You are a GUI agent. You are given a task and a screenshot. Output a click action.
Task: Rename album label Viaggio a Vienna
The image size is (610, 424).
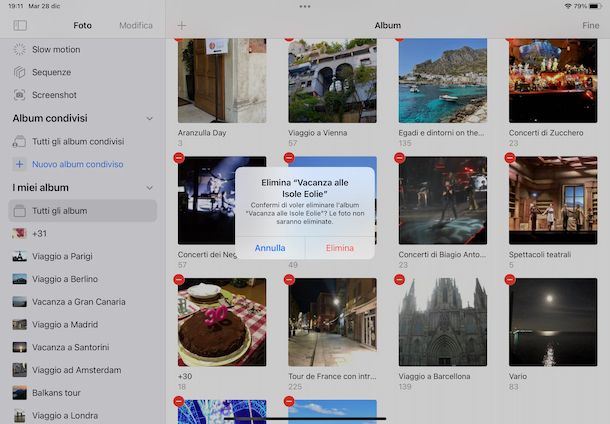point(317,133)
